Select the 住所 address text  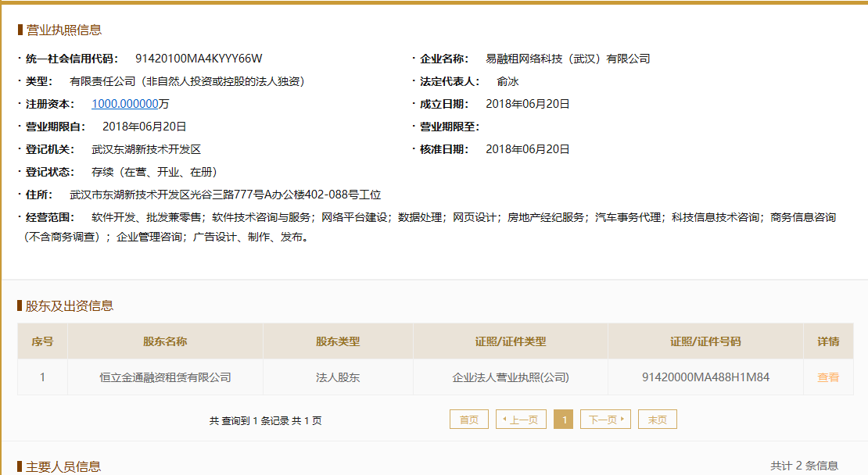[x=225, y=195]
